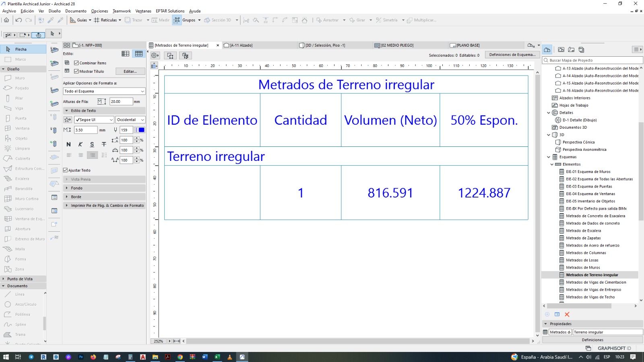This screenshot has width=644, height=362.
Task: Open the Project Map view in navigator
Action: 547,50
